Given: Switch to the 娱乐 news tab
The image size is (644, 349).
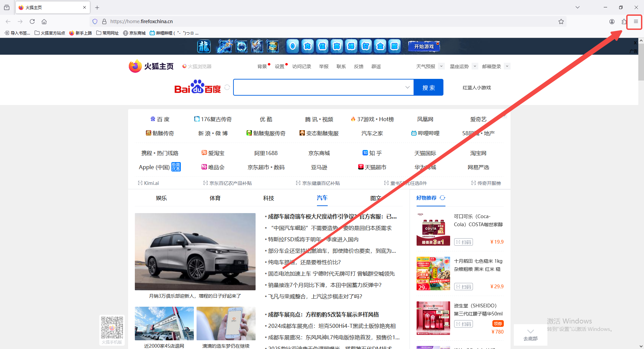Looking at the screenshot, I should click(161, 198).
